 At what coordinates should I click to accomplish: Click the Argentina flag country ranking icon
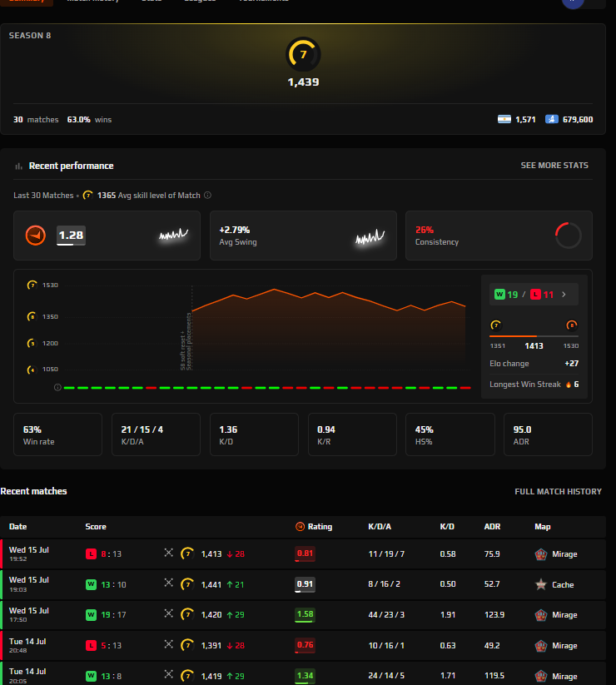pyautogui.click(x=504, y=119)
